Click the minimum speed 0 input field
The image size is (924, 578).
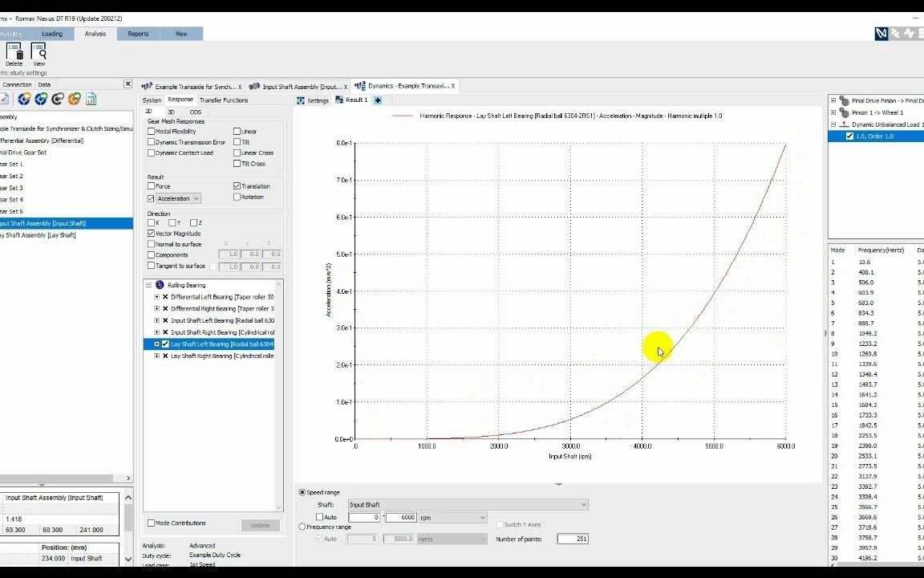(364, 517)
